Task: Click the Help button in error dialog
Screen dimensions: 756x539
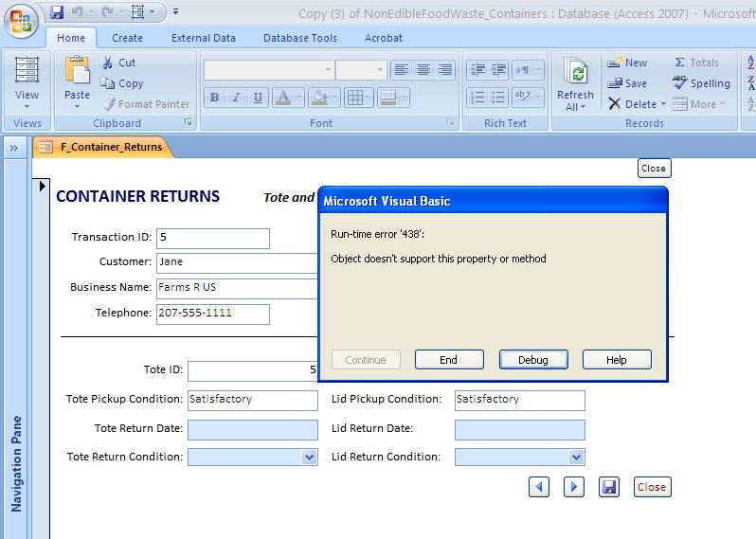Action: tap(617, 360)
